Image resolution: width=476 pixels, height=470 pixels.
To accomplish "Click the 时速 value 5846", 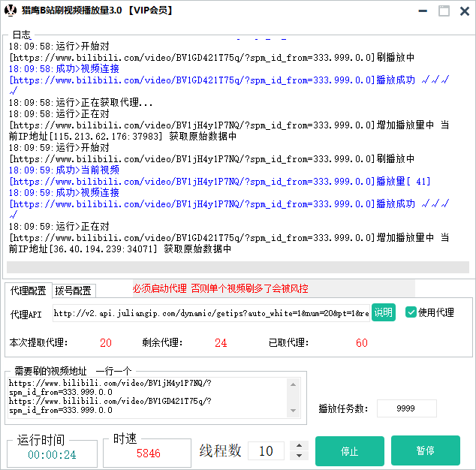I will pyautogui.click(x=148, y=453).
